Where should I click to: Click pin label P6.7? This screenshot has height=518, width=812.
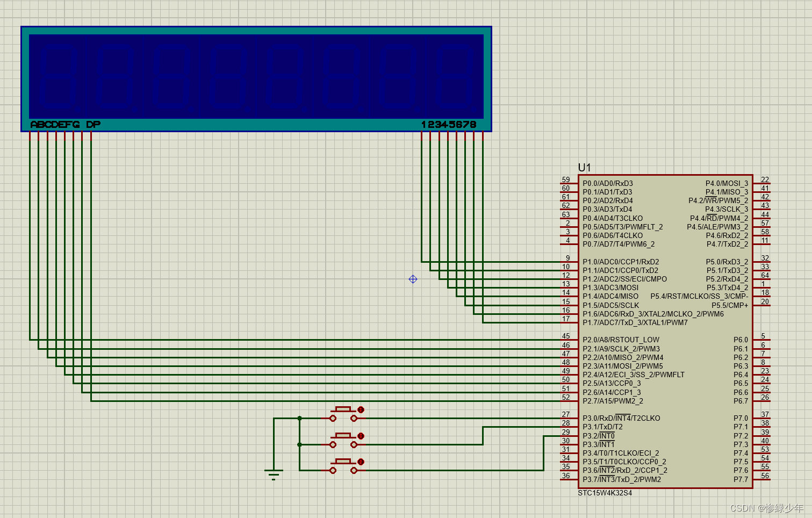pos(741,401)
